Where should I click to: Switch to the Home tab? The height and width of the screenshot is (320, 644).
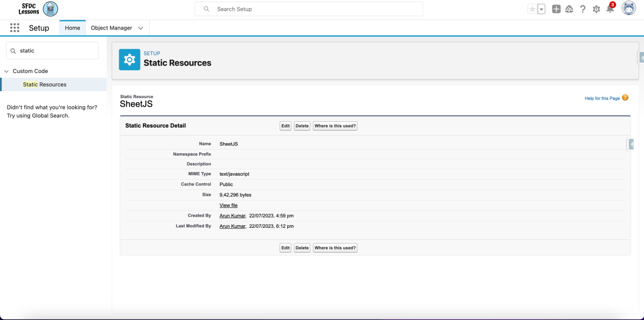(x=72, y=28)
